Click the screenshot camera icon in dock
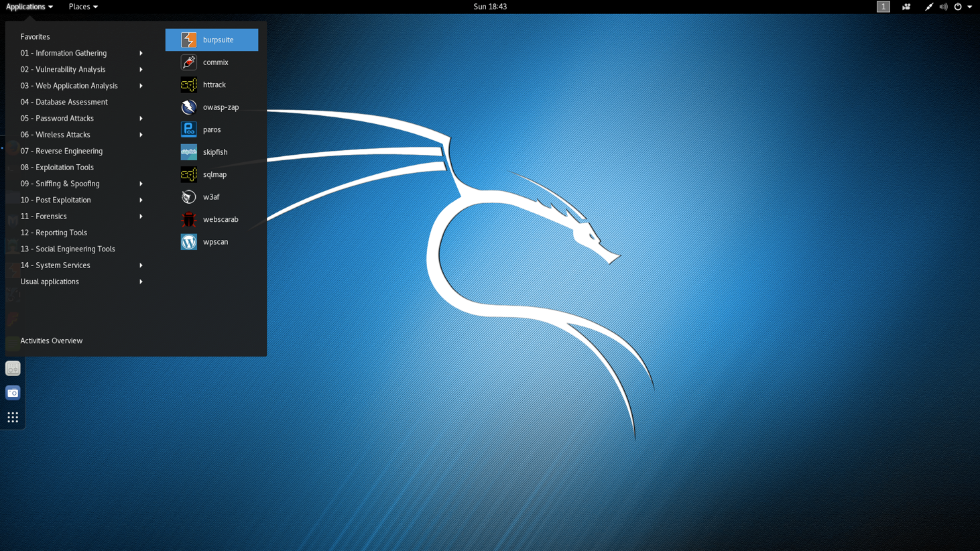This screenshot has width=980, height=551. coord(13,393)
